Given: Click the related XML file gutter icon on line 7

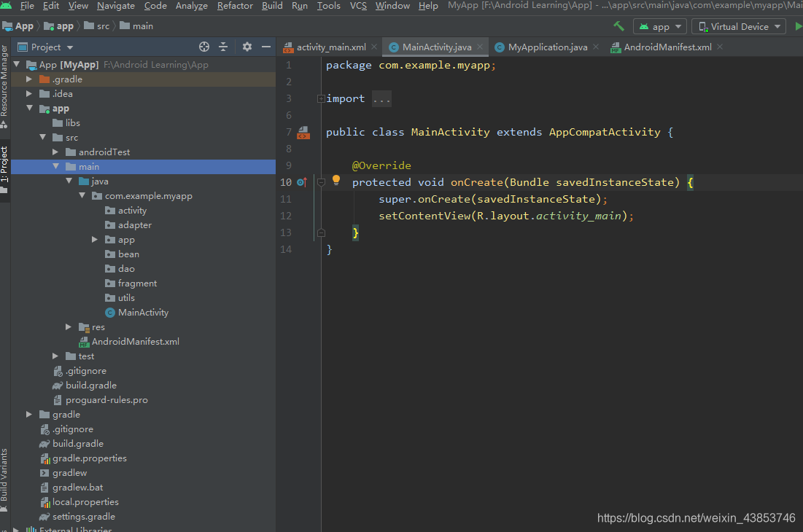Looking at the screenshot, I should (303, 133).
